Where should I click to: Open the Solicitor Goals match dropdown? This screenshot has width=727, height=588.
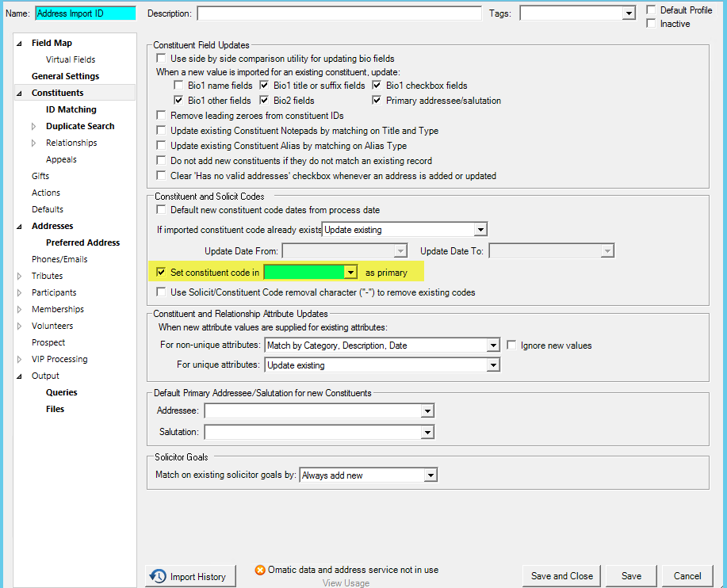[430, 475]
